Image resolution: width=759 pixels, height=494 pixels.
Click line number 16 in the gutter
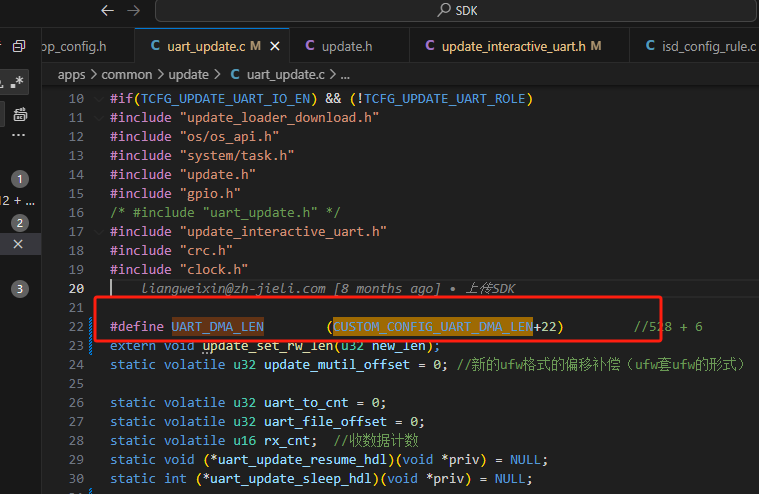[x=76, y=213]
